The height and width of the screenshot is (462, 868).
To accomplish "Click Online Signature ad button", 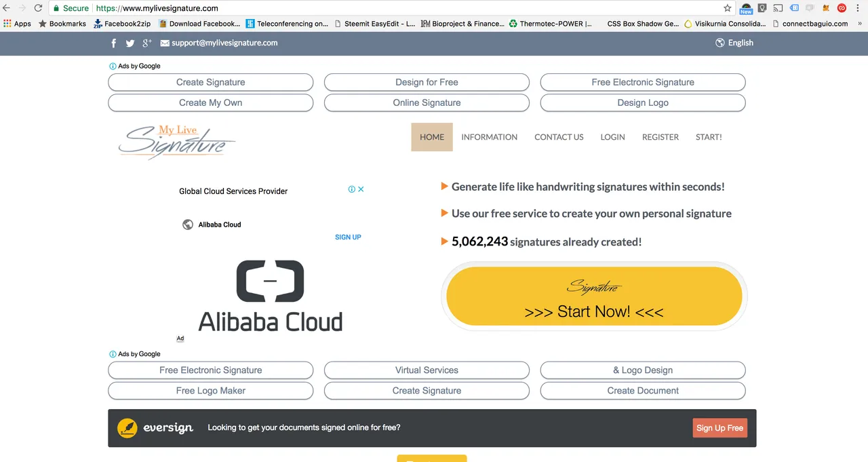I will click(427, 102).
